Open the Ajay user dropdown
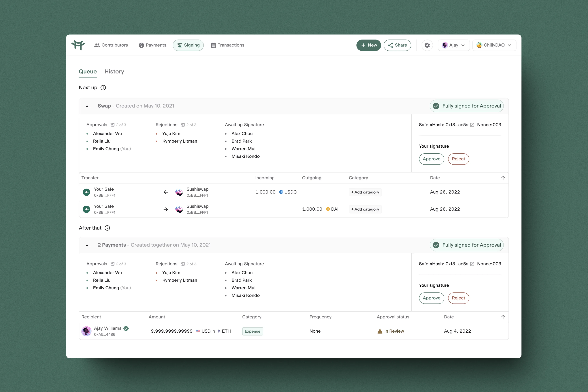 click(454, 45)
